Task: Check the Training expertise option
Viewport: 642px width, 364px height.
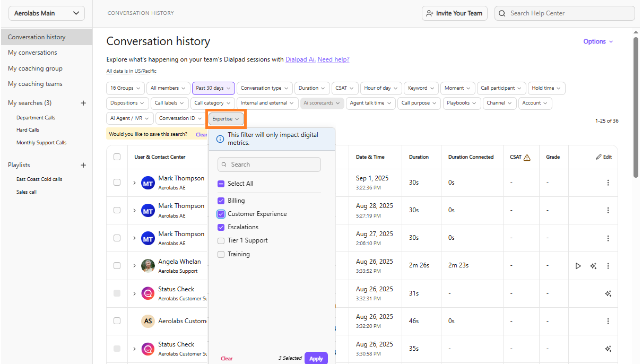Action: (221, 254)
